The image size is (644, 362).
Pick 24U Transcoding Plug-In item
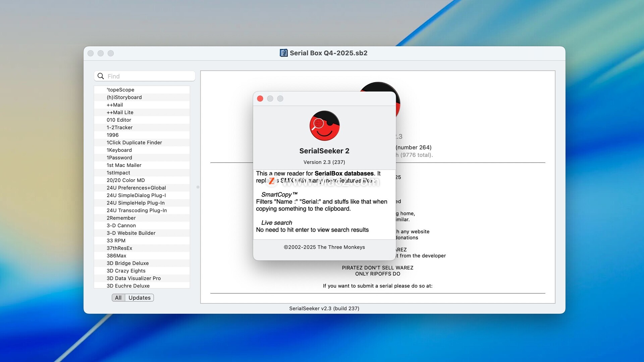point(137,210)
